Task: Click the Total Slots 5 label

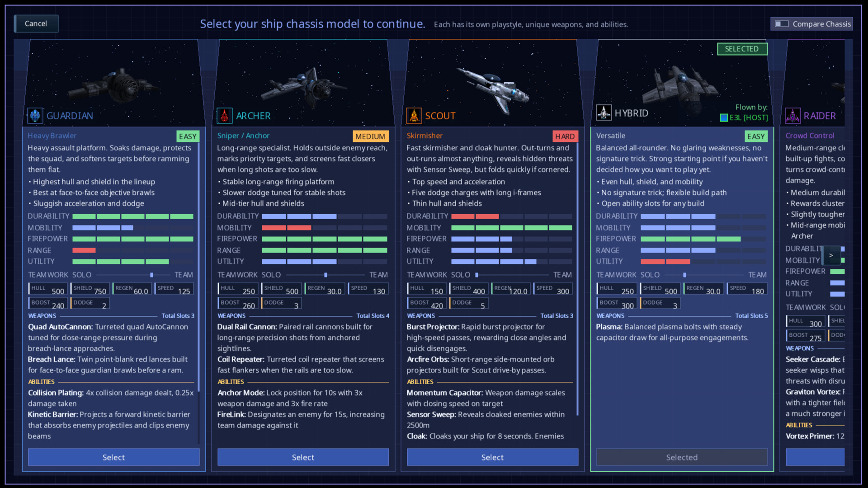Action: pos(751,316)
